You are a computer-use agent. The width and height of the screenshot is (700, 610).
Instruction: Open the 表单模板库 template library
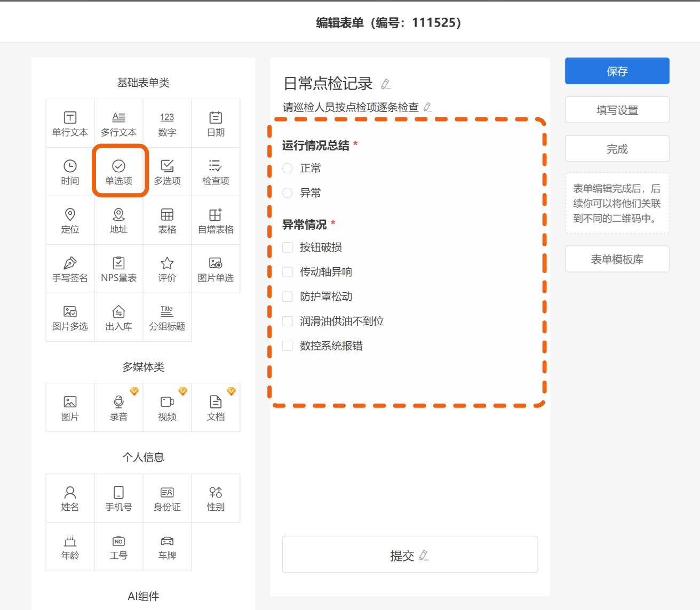(617, 259)
